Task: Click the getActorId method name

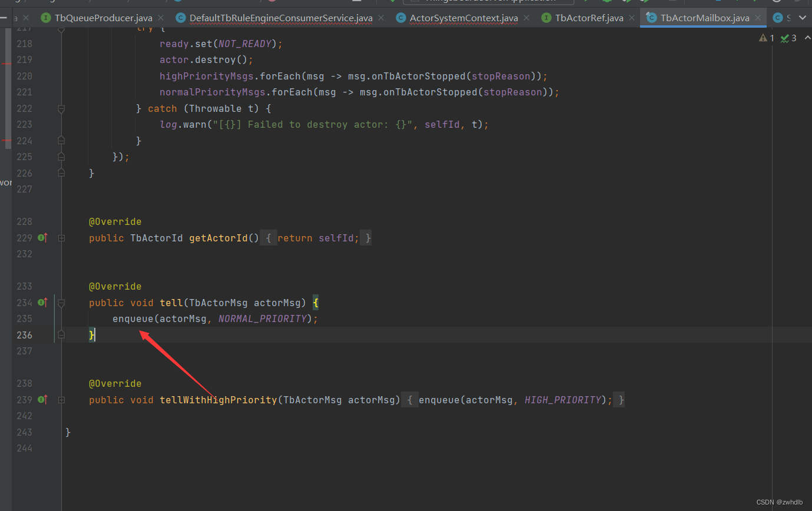Action: pos(218,238)
